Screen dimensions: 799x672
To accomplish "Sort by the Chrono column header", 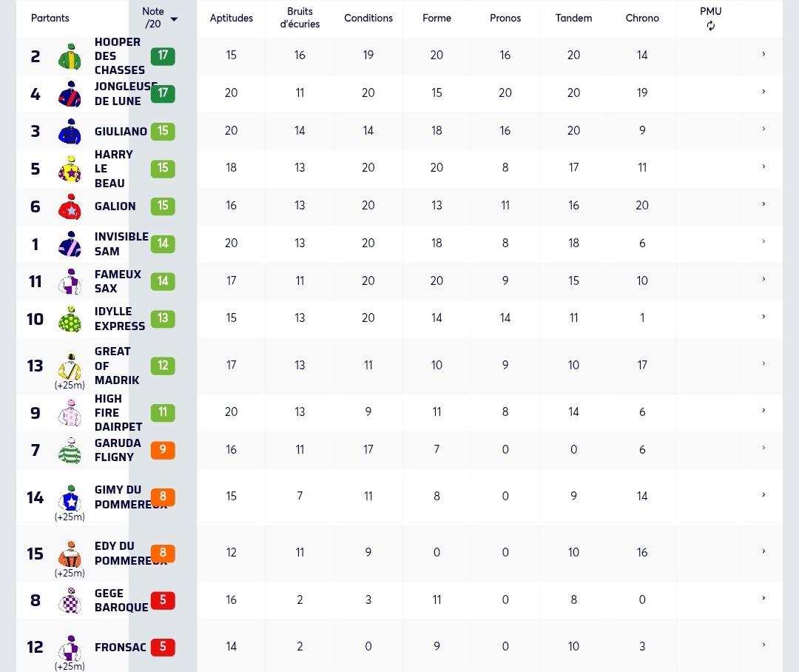I will pos(642,18).
